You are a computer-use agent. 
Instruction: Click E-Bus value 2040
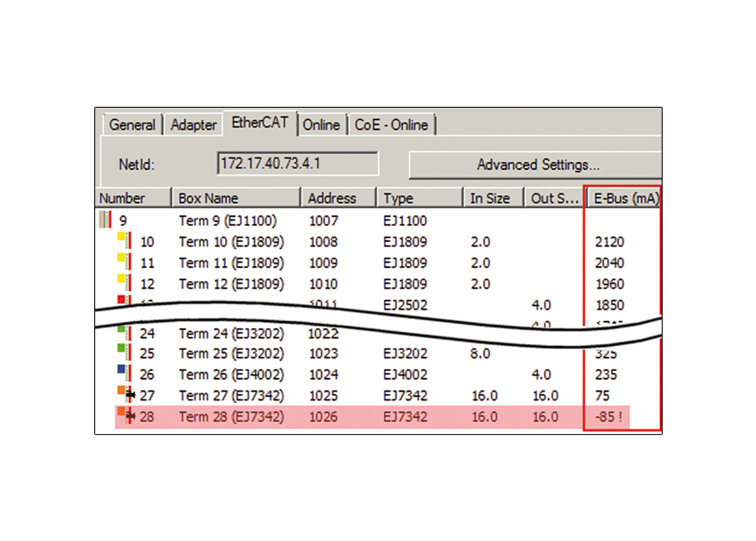[x=609, y=263]
